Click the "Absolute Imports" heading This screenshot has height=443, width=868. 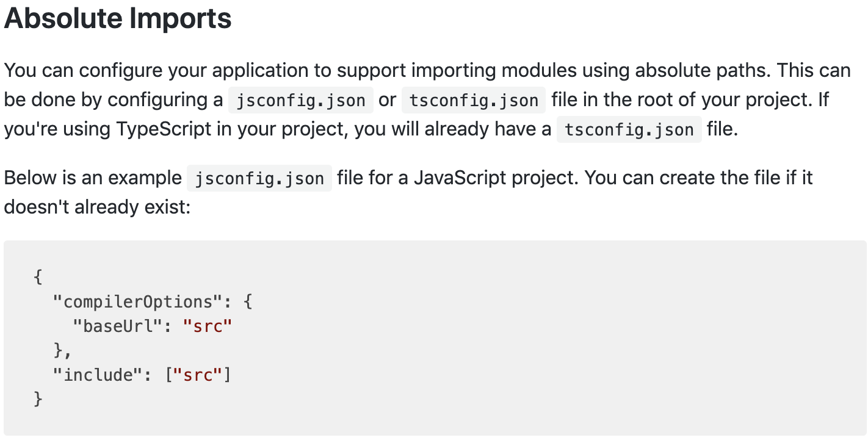118,18
